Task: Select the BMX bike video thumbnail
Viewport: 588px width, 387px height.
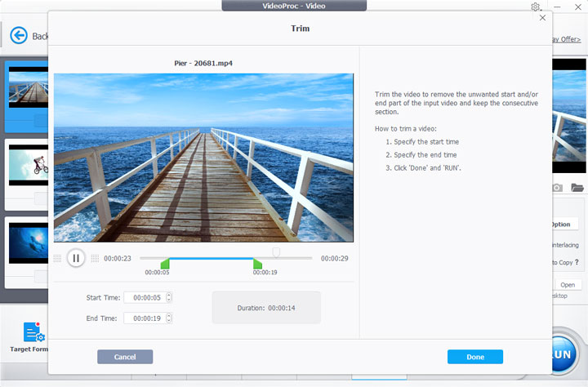Action: pos(29,165)
